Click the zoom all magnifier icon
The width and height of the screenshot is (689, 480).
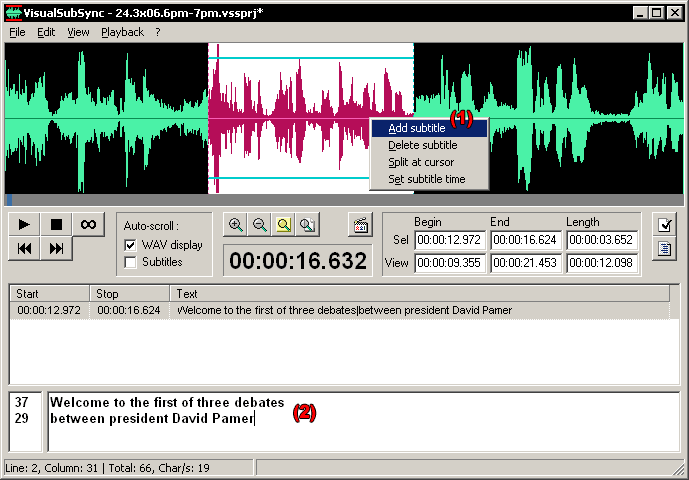(307, 225)
